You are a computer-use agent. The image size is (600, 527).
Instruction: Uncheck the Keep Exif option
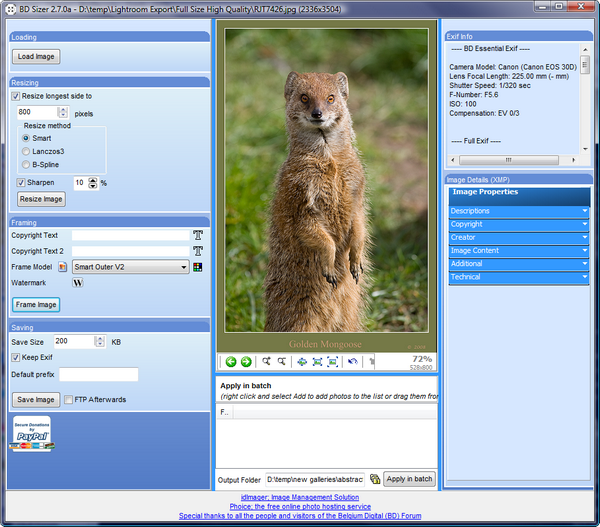(16, 357)
